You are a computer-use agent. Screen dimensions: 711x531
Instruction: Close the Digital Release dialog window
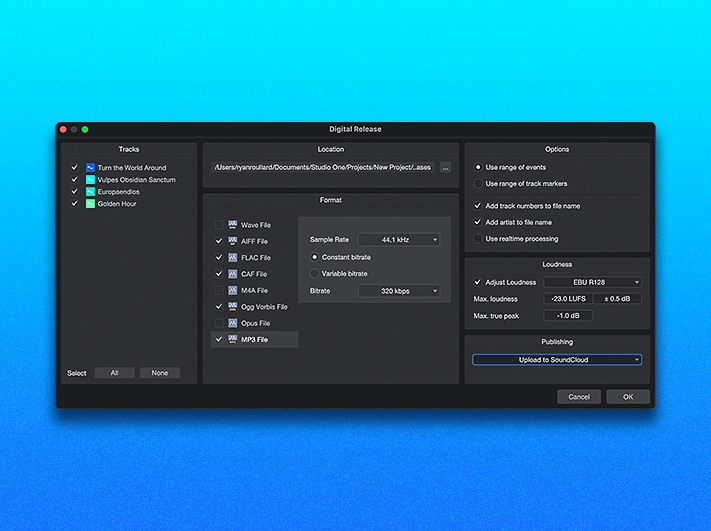(63, 129)
